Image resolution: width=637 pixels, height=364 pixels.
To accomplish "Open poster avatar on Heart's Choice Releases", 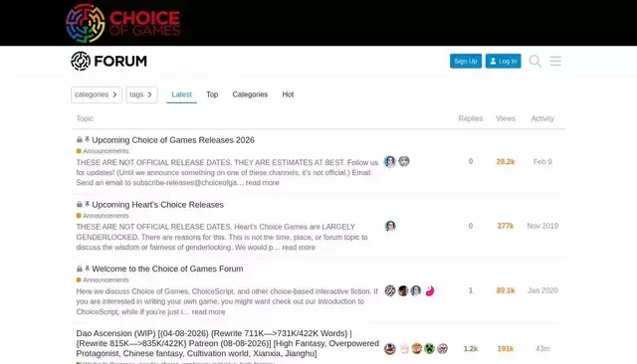I will [x=390, y=226].
